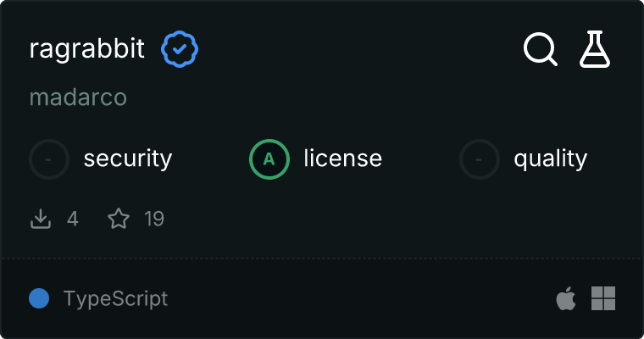
Task: Click the Windows platform icon
Action: click(603, 298)
